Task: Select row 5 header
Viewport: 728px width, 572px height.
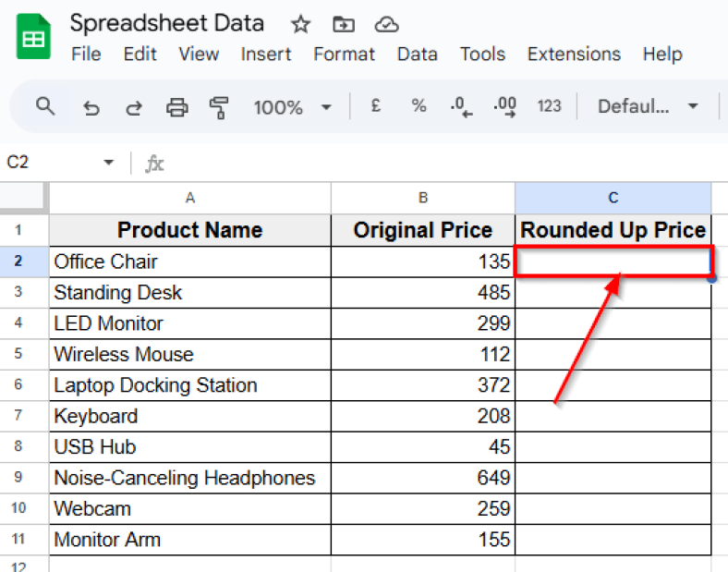Action: 24,354
